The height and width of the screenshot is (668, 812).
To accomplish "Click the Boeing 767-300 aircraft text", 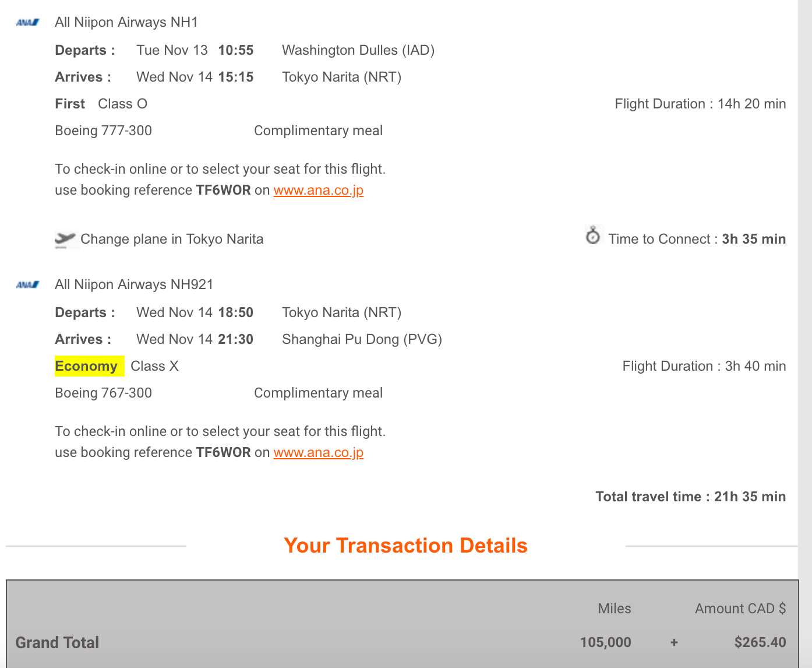I will (x=103, y=393).
